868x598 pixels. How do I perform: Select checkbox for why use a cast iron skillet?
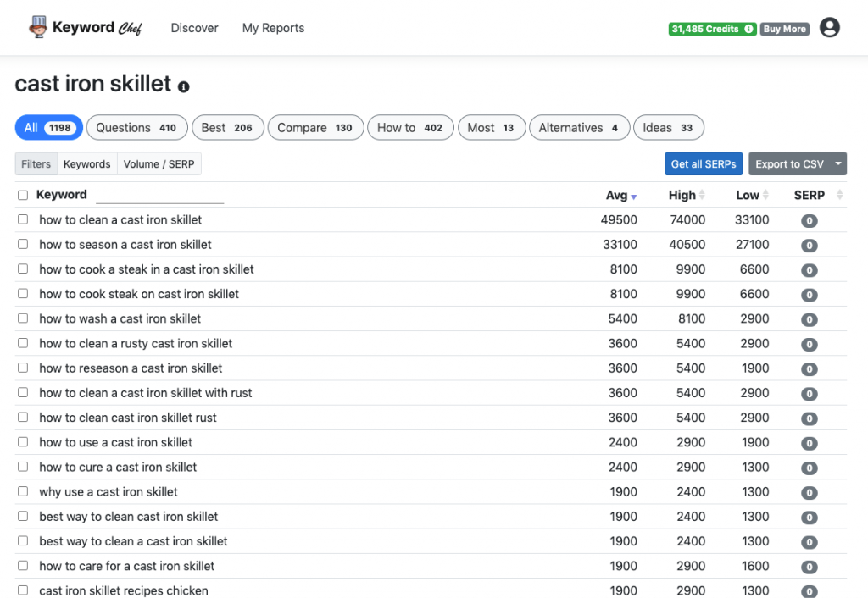coord(23,491)
